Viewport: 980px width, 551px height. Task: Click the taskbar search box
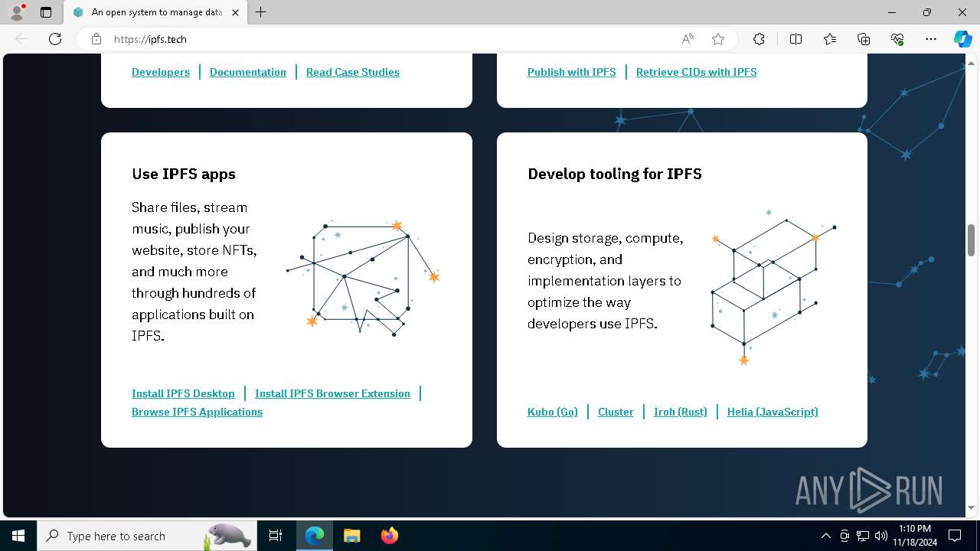pos(147,536)
